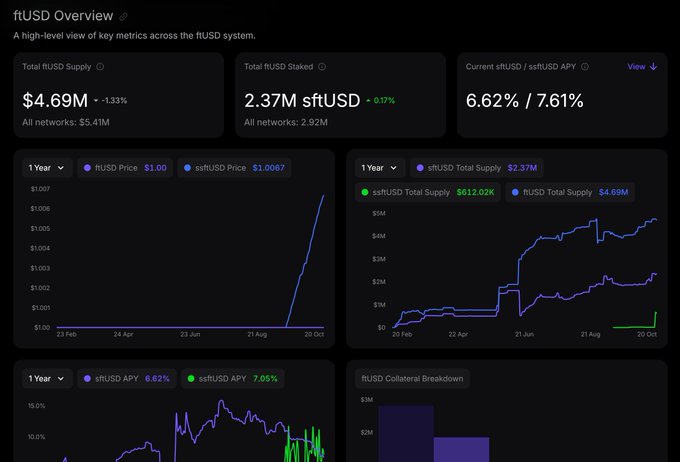Click the green 0.17% change indicator

(x=380, y=101)
